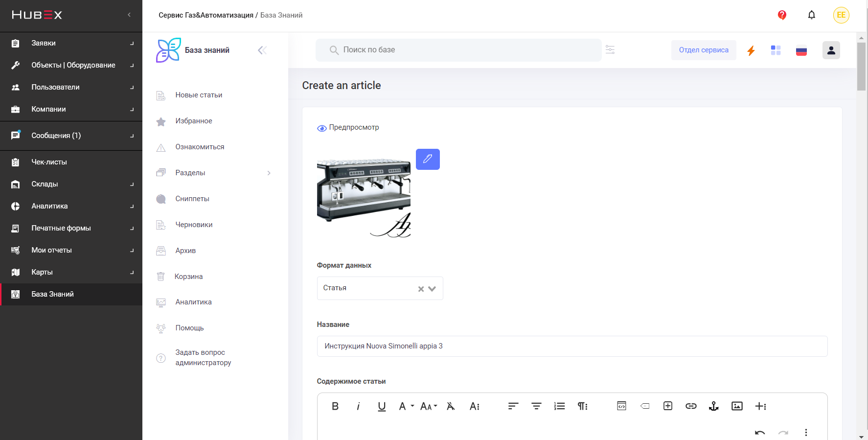
Task: Insert an ordered list in editor
Action: click(559, 406)
